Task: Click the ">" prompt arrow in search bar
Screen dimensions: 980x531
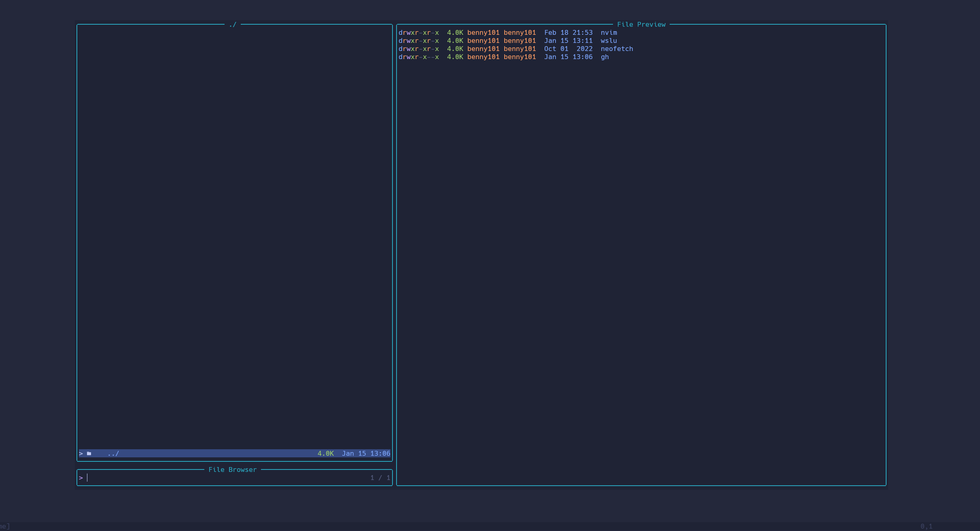Action: 81,477
